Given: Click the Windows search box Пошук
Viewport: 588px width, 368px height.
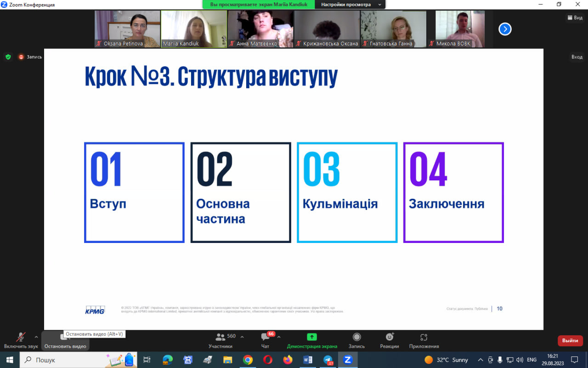Looking at the screenshot, I should 78,360.
